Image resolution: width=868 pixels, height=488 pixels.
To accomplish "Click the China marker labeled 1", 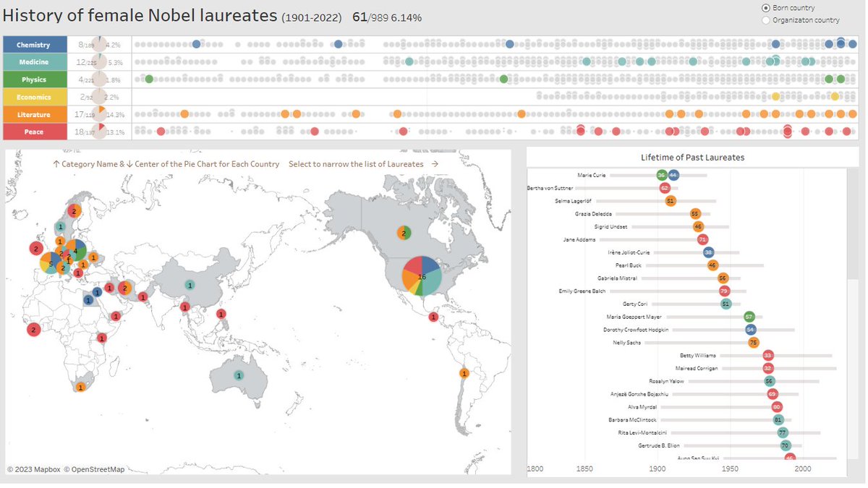I will tap(190, 285).
